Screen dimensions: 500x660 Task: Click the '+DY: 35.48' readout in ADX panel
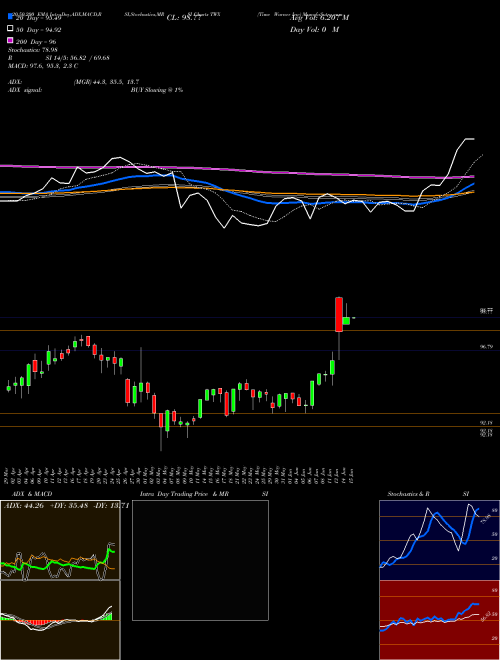(x=69, y=506)
